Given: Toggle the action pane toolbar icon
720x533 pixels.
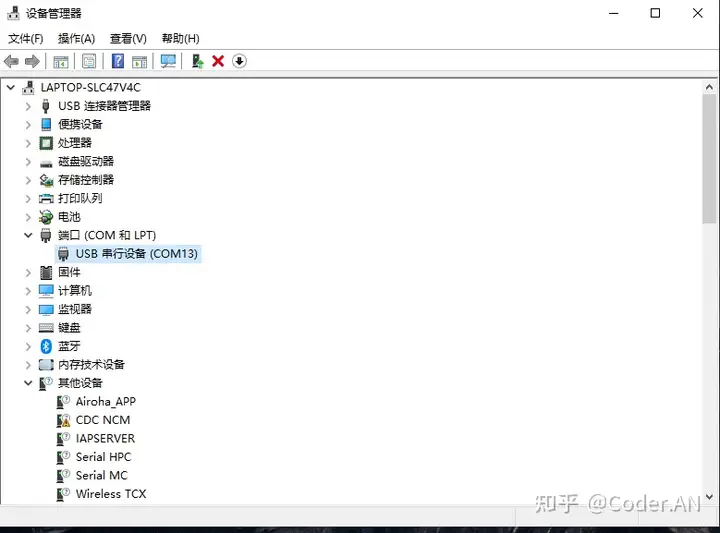Looking at the screenshot, I should point(140,61).
